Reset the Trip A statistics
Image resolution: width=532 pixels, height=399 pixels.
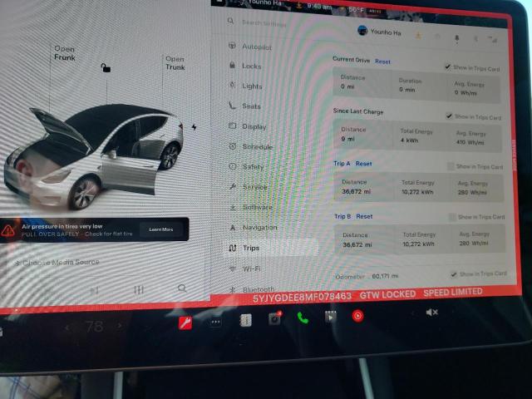[x=364, y=164]
